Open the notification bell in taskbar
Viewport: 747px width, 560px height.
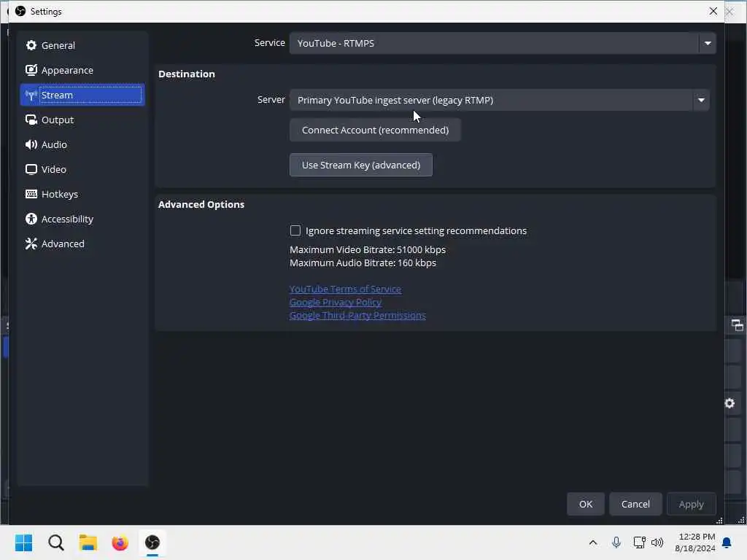[727, 542]
